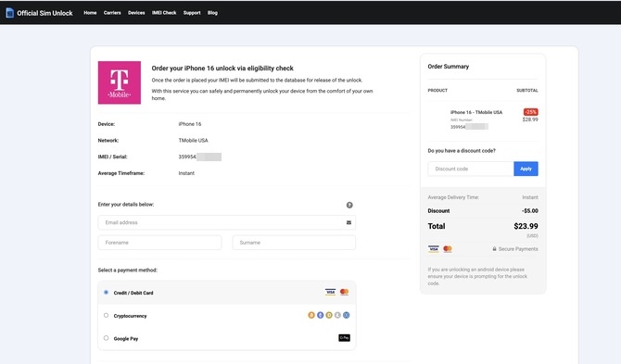Screen dimensions: 621x364
Task: Click Mastercard icon in Credit / Debit Card row
Action: pos(344,292)
